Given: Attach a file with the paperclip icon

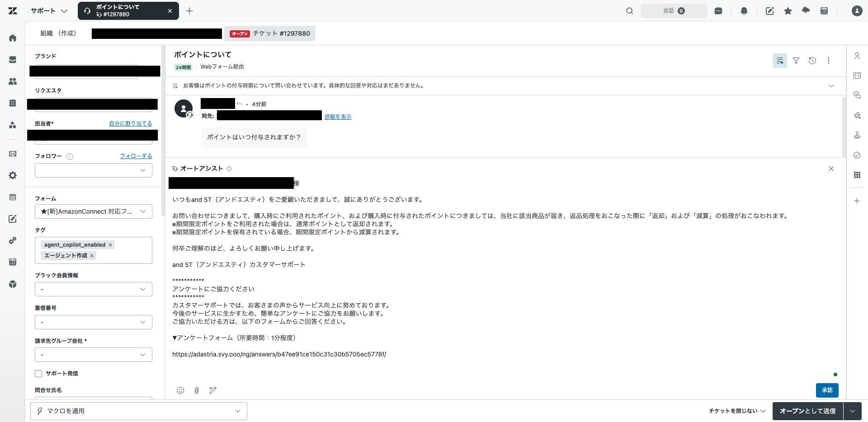Looking at the screenshot, I should click(197, 390).
